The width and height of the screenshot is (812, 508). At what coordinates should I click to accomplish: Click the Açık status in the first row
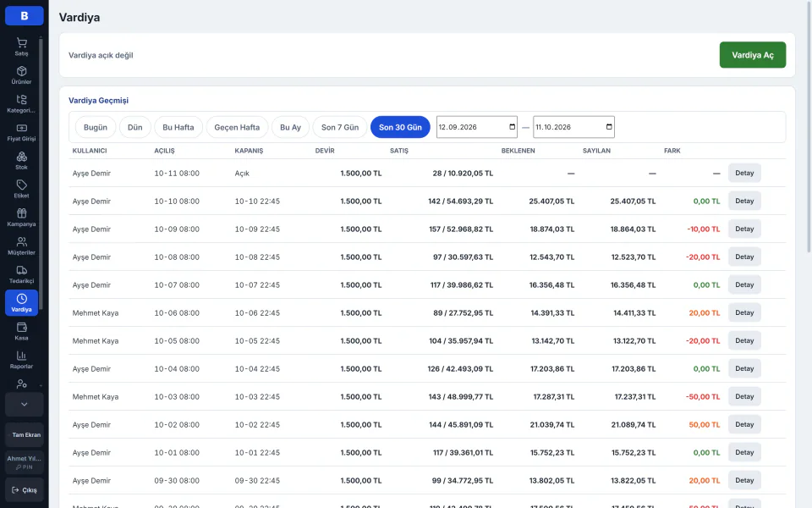(x=242, y=173)
